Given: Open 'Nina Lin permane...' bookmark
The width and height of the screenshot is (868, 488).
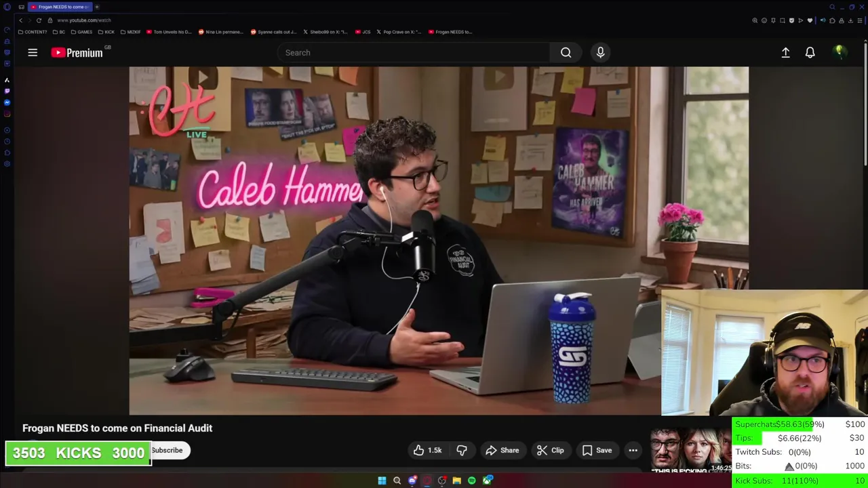Looking at the screenshot, I should (220, 32).
